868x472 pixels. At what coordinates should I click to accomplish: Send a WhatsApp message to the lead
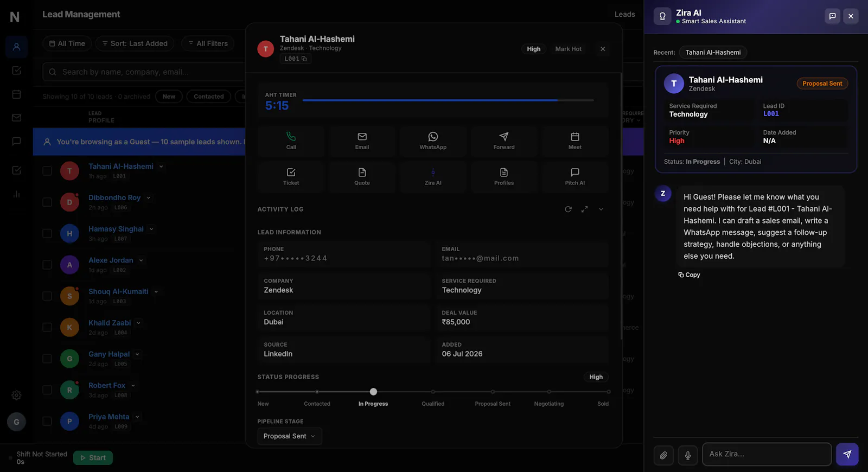click(433, 141)
